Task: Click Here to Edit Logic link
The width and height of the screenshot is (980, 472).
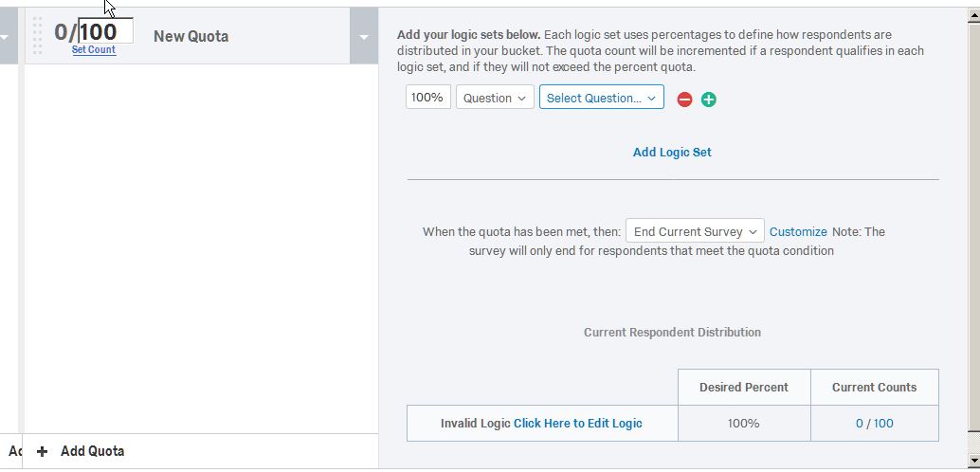Action: [x=577, y=424]
